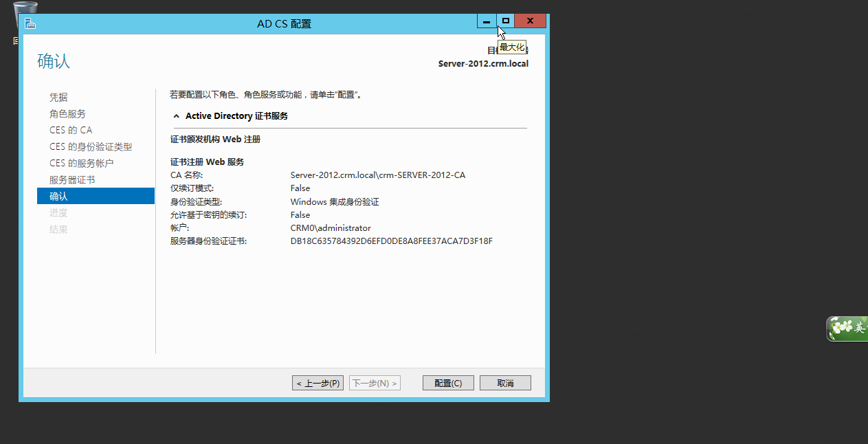Viewport: 868px width, 444px height.
Task: Open the AD CS window system menu icon
Action: pos(30,23)
